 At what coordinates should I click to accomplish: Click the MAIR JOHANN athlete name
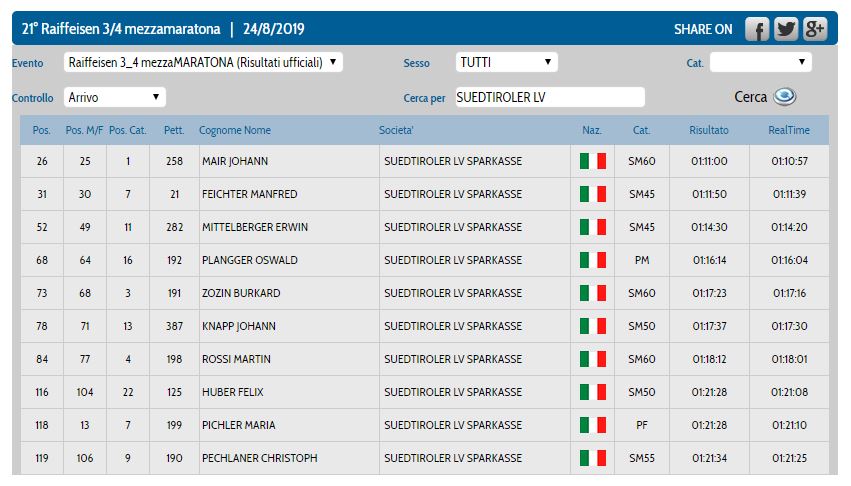[x=235, y=161]
